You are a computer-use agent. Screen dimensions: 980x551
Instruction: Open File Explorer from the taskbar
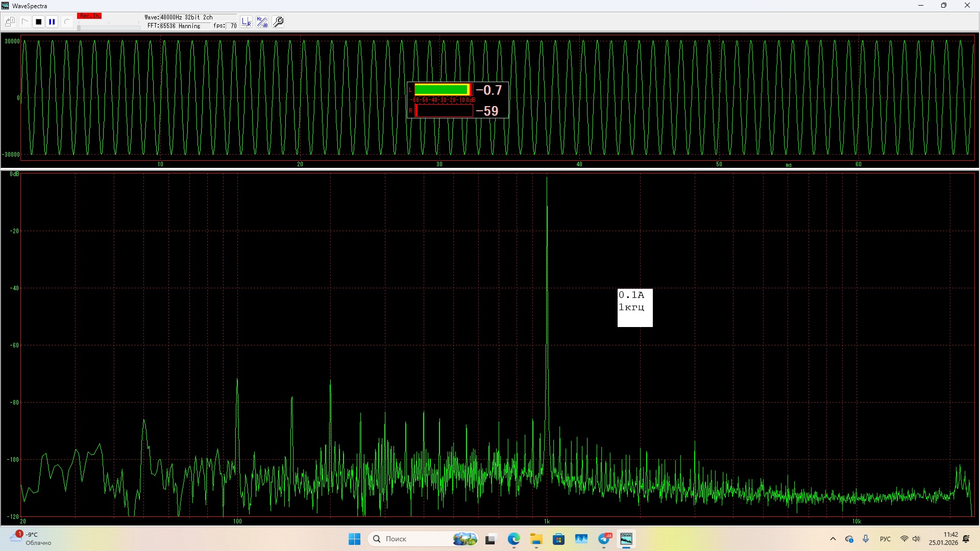(x=536, y=539)
